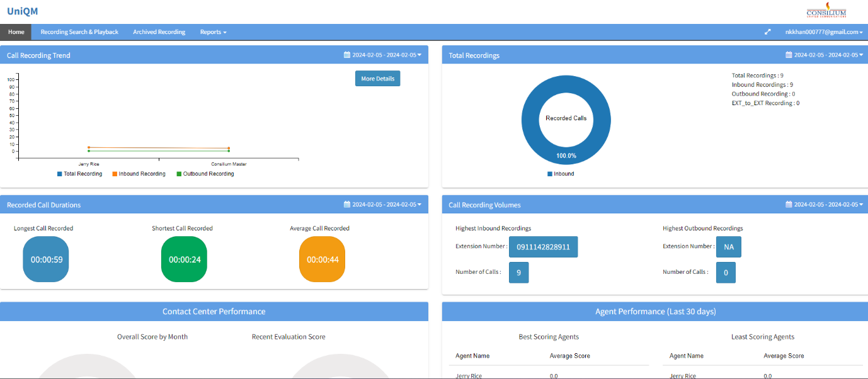Open the Archived Recording tab

tap(159, 32)
